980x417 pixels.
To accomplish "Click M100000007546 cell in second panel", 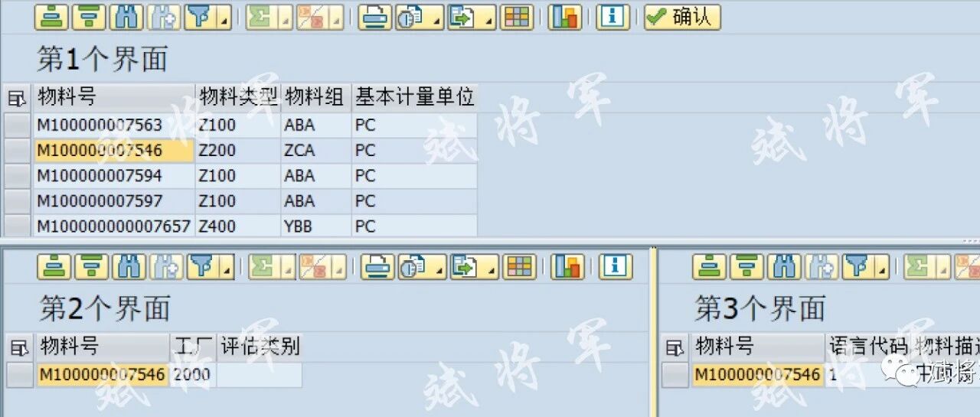I will coord(103,375).
